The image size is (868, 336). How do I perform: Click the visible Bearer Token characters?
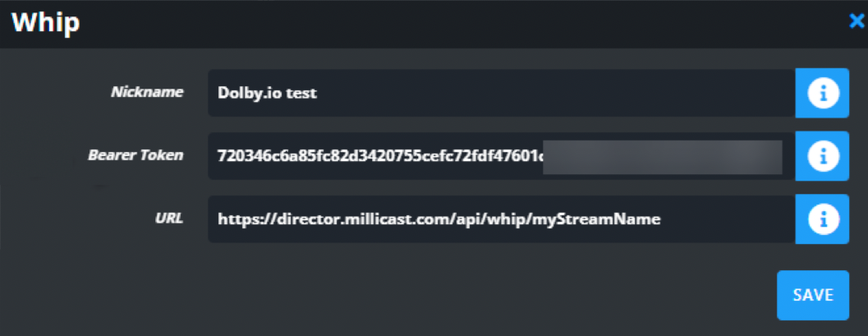[x=378, y=156]
